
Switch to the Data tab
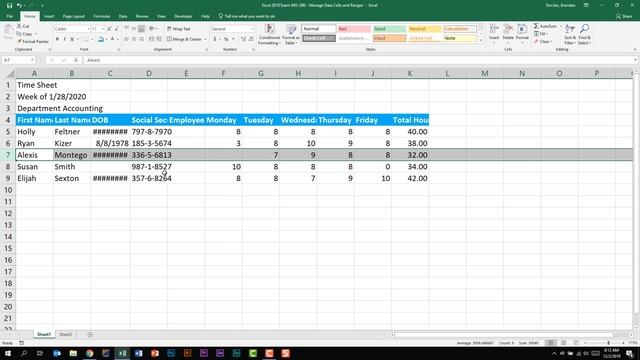click(x=123, y=16)
